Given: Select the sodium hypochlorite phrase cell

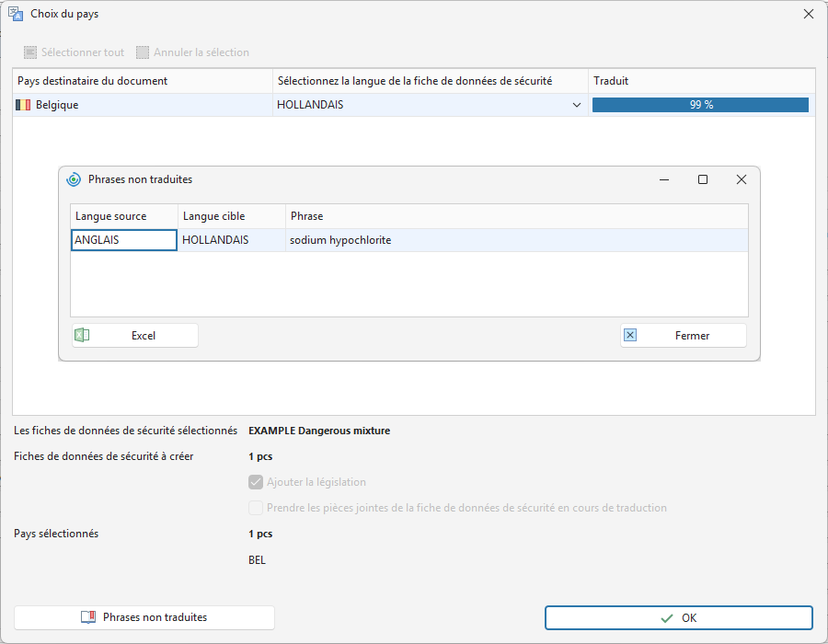Looking at the screenshot, I should coord(516,240).
